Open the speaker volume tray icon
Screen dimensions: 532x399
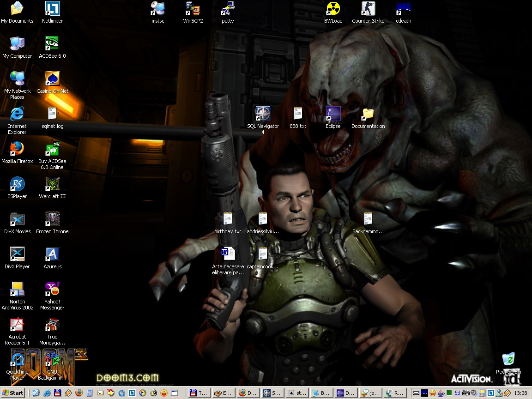[474, 393]
